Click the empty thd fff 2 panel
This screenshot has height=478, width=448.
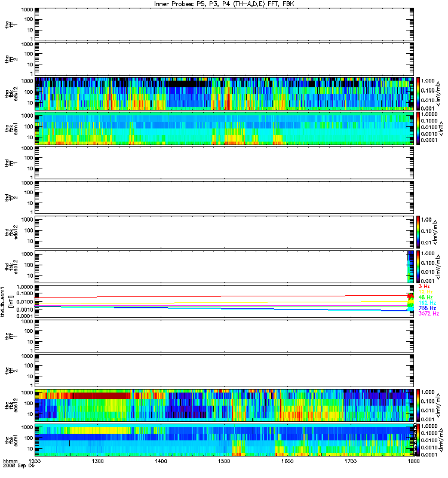point(225,198)
